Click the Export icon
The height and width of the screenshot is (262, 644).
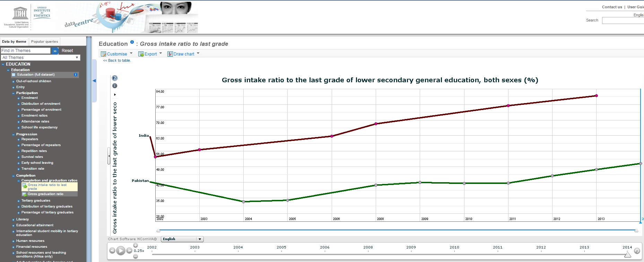[x=141, y=54]
